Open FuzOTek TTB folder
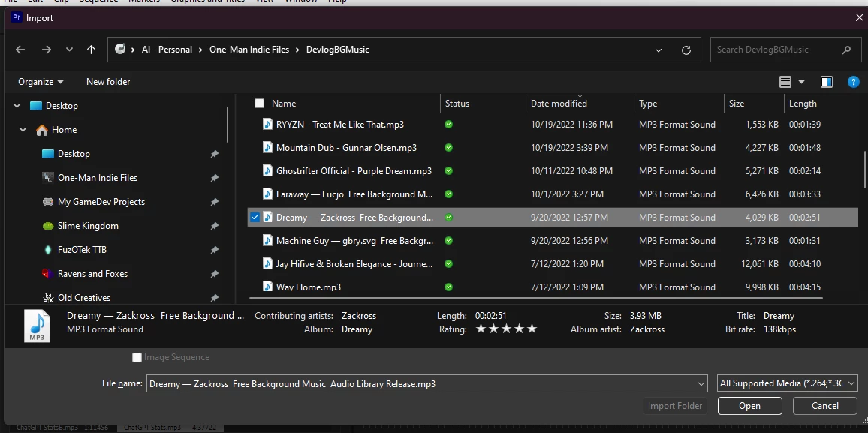Viewport: 868px width, 433px height. (x=82, y=250)
